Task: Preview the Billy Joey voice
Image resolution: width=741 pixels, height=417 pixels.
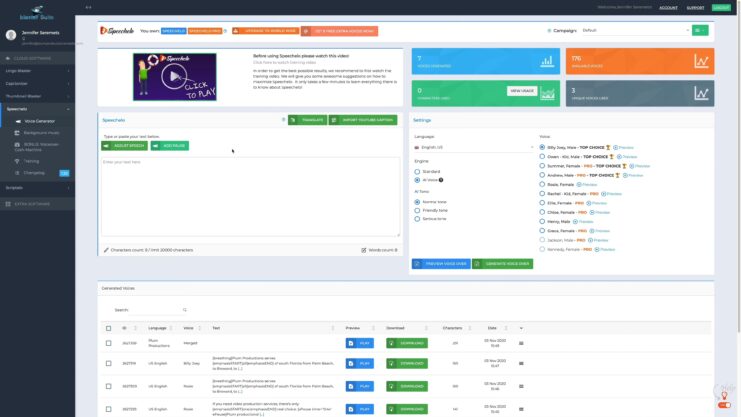Action: [623, 148]
